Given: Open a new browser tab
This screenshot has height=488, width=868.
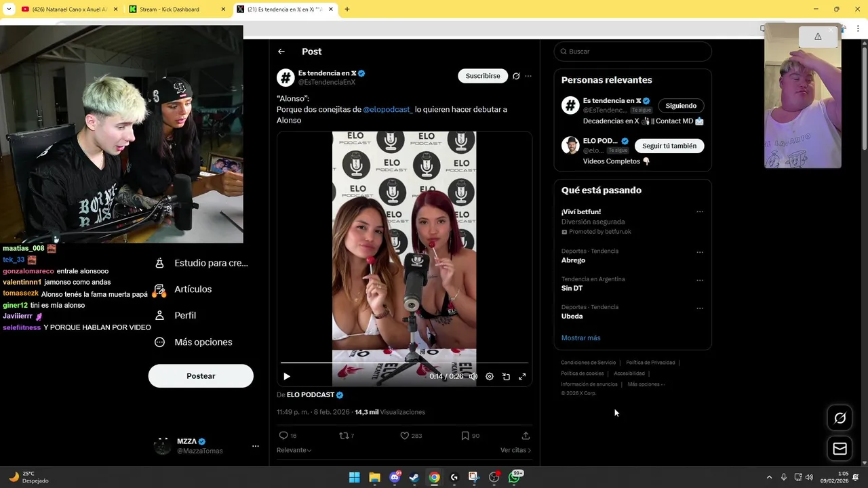Looking at the screenshot, I should coord(347,9).
